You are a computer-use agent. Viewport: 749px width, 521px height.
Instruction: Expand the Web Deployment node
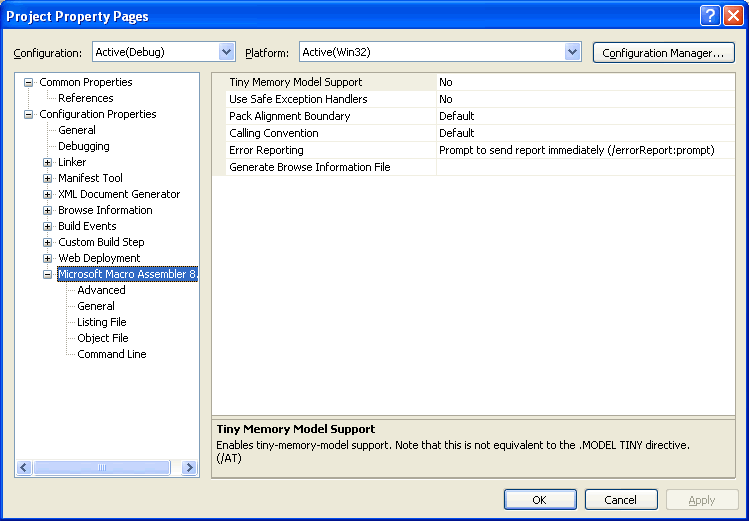point(47,258)
